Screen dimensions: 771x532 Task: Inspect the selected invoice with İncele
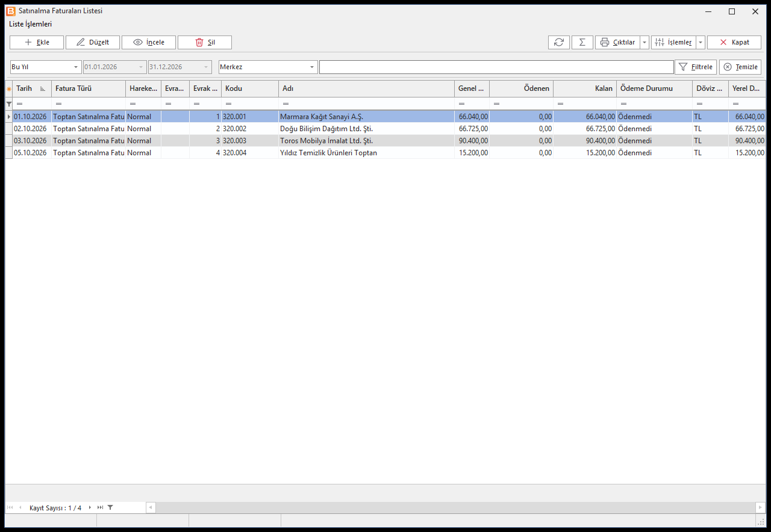(x=149, y=42)
